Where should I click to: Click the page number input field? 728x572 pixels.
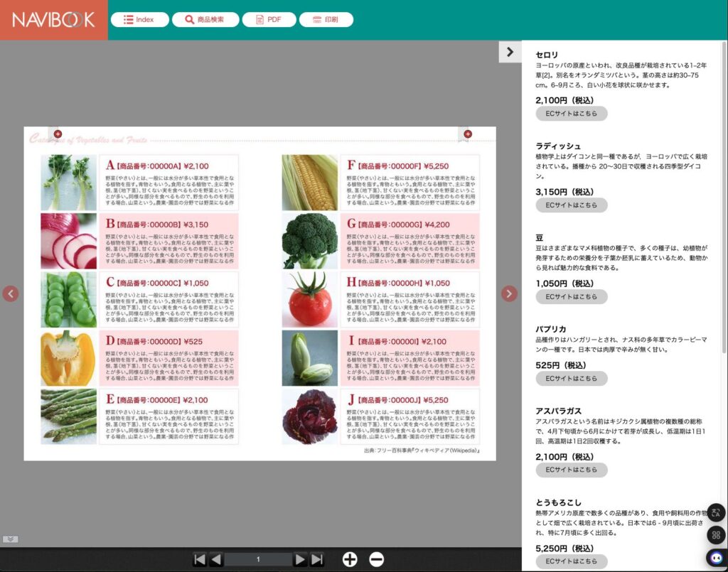[258, 560]
